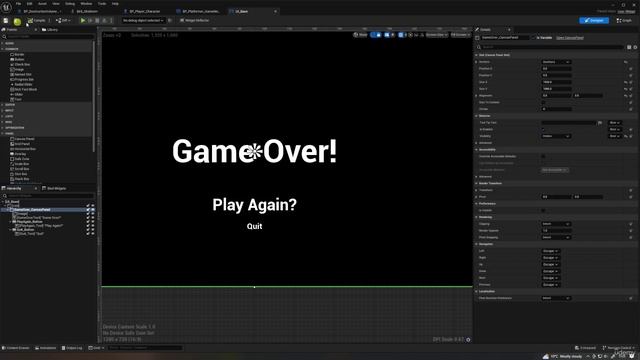Open the Visibility dropdown in Behavior
The width and height of the screenshot is (640, 360).
[x=556, y=136]
